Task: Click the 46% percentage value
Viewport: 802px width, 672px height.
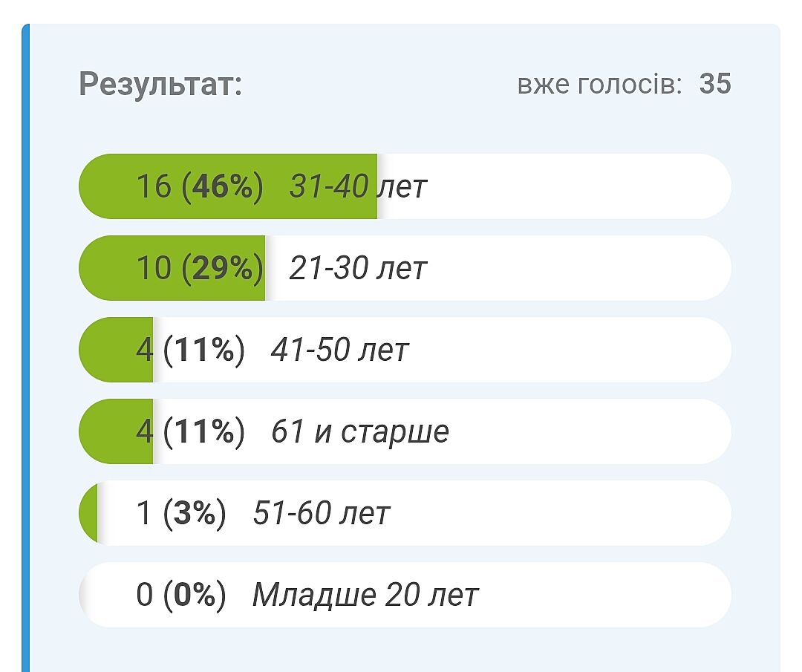Action: tap(223, 186)
